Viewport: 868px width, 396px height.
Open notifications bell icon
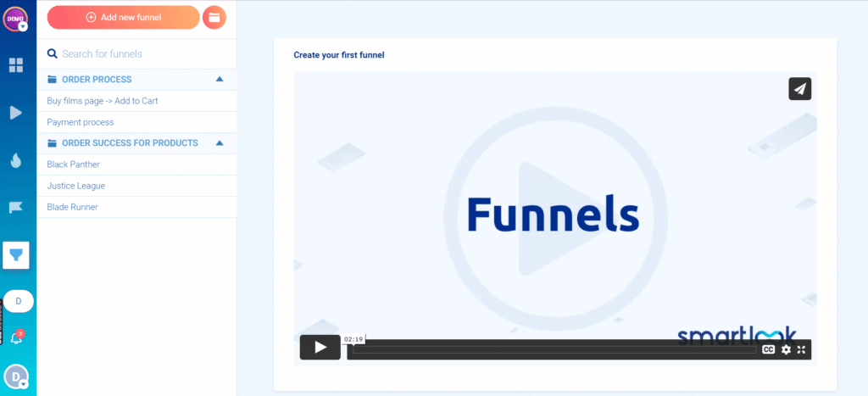16,338
